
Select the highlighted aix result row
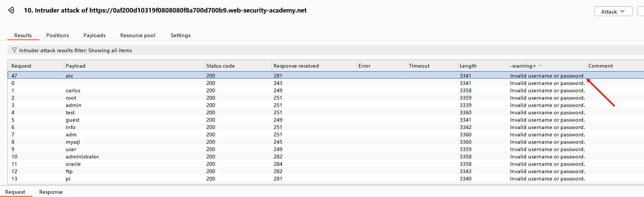pos(70,76)
